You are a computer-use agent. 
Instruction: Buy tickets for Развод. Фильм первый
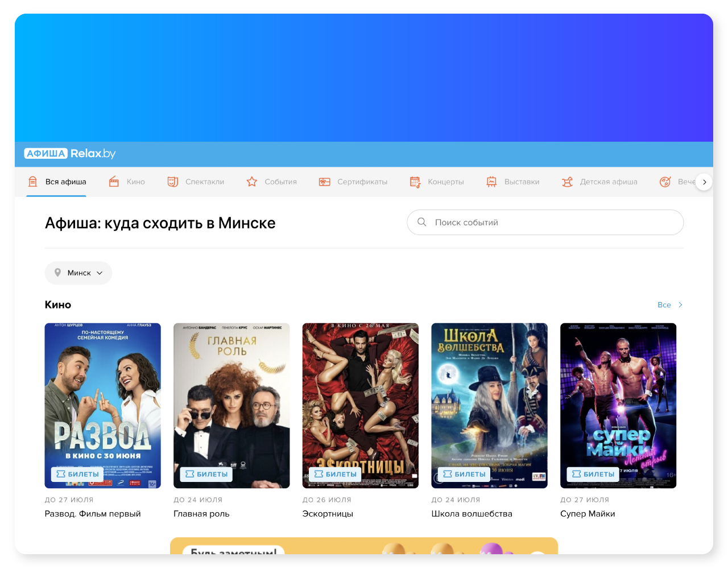[77, 474]
